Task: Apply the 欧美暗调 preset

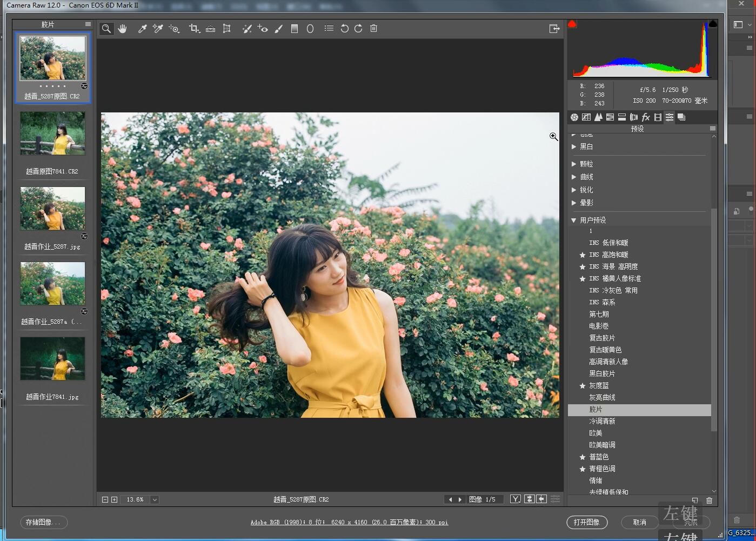Action: point(602,445)
